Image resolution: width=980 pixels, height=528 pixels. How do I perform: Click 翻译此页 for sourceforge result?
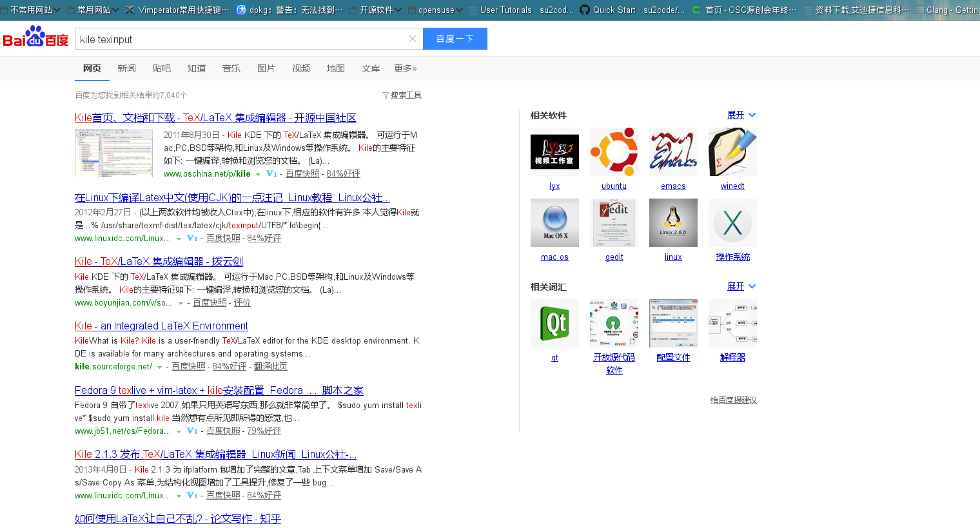270,367
